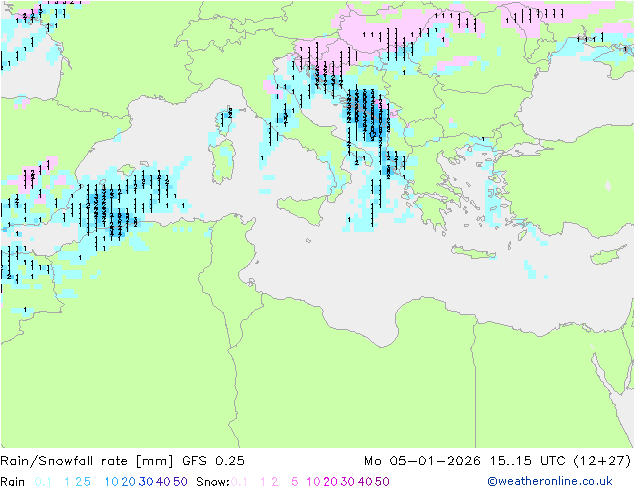The width and height of the screenshot is (634, 490).
Task: Click the island of Sicily on map
Action: tap(302, 209)
